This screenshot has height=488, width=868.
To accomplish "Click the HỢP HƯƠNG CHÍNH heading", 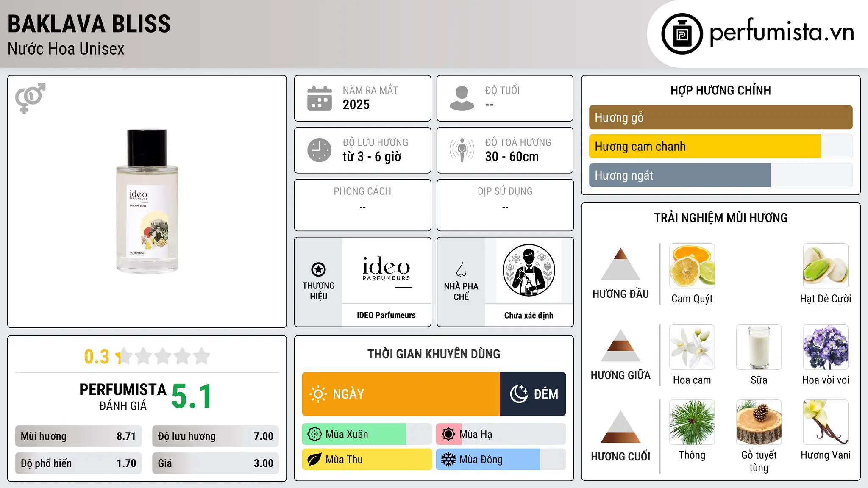I will (x=721, y=90).
